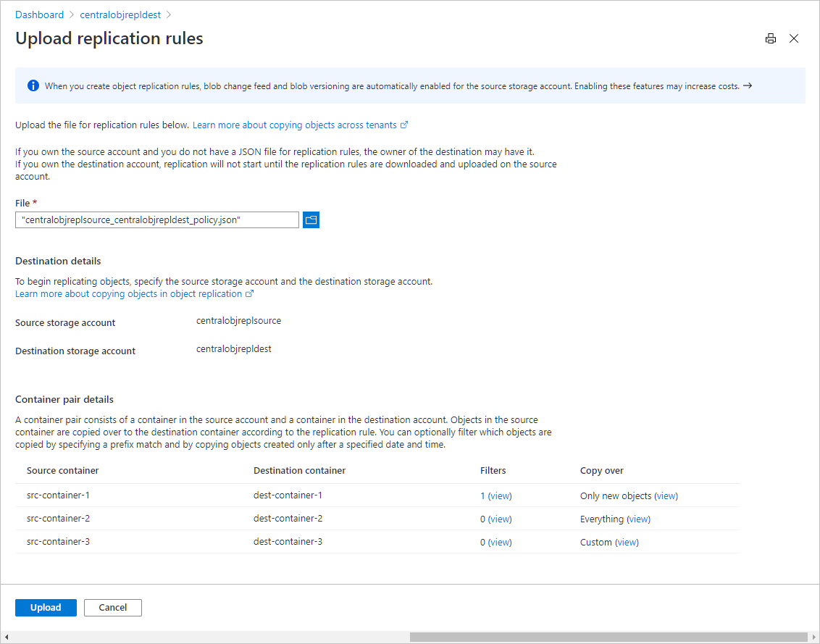Click the external link icon in Destination details
The image size is (820, 644).
pyautogui.click(x=249, y=293)
